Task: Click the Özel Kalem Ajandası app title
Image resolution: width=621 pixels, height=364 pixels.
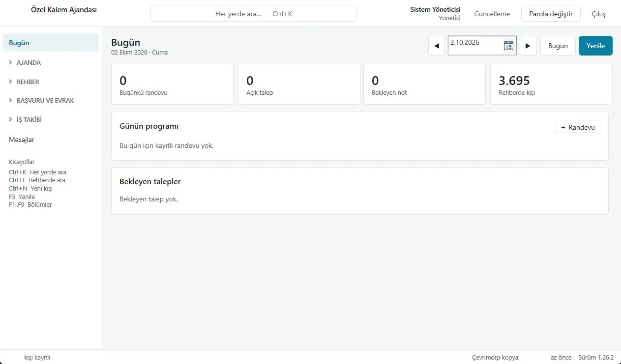Action: [x=63, y=10]
